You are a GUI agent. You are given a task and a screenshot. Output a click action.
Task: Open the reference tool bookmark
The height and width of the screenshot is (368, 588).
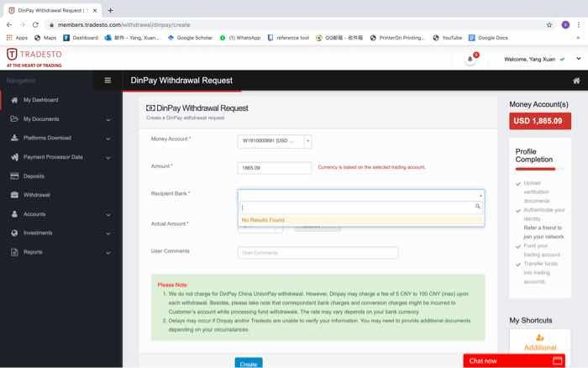coord(288,38)
